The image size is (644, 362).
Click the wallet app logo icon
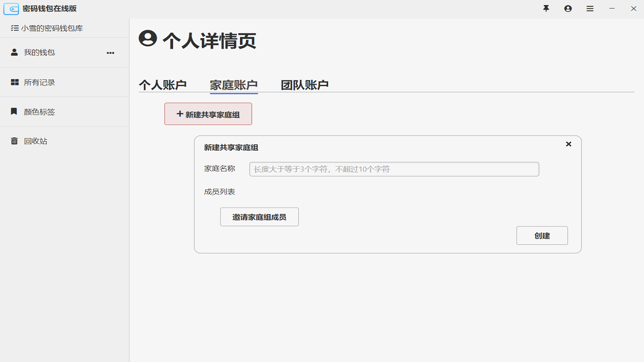(x=11, y=9)
